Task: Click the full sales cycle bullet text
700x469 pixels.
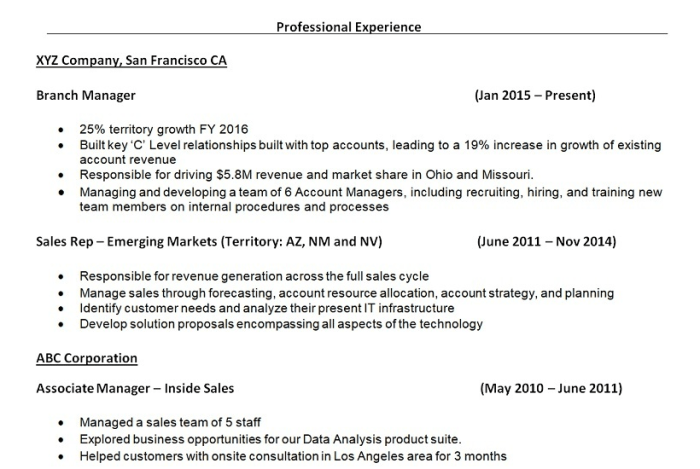Action: (x=254, y=276)
